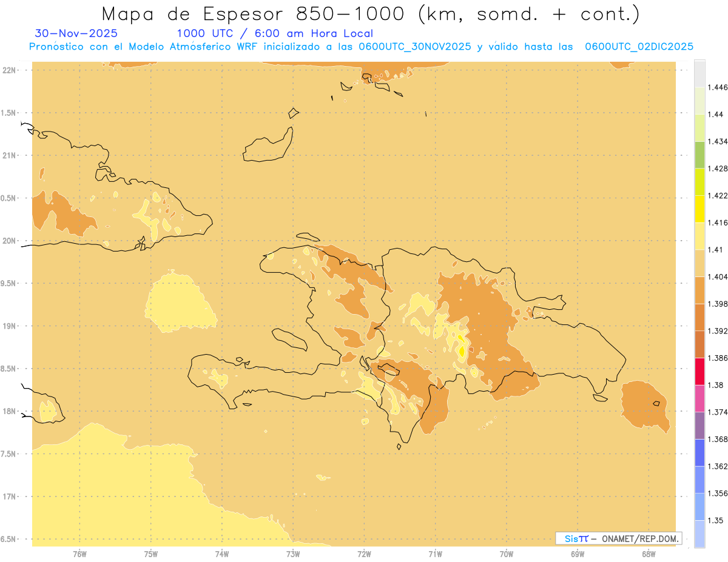The height and width of the screenshot is (562, 728).
Task: Click the "72W" longitude label
Action: pos(365,554)
